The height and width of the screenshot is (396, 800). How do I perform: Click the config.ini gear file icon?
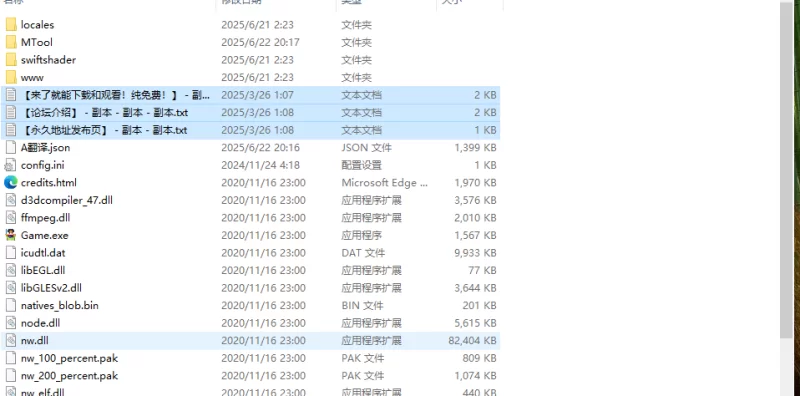click(x=11, y=165)
